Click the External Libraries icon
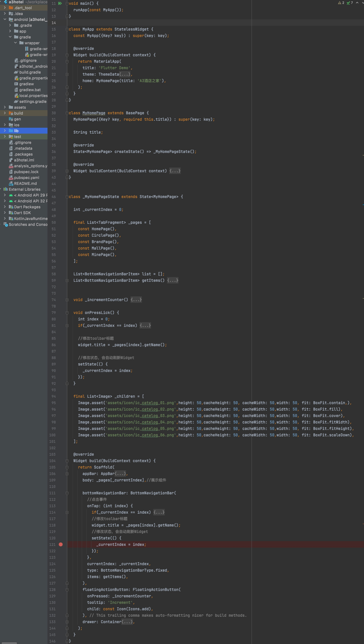 click(x=5, y=189)
